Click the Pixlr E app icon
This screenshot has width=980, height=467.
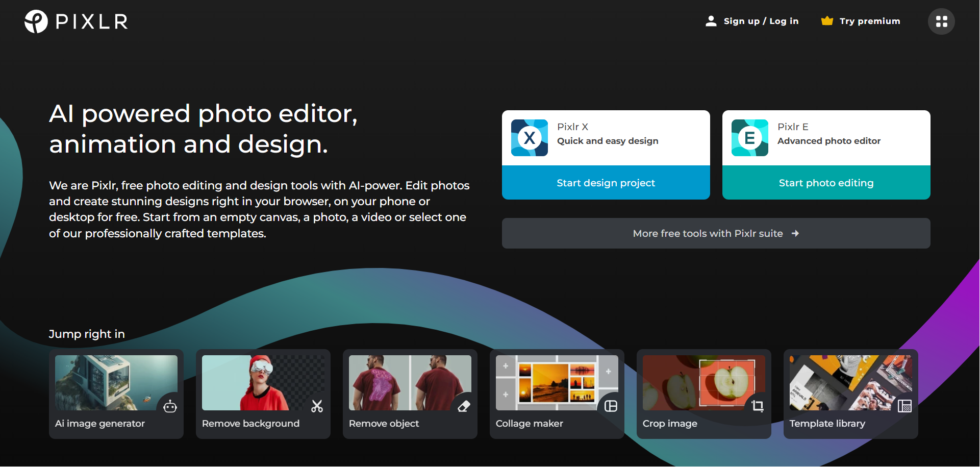click(x=750, y=138)
